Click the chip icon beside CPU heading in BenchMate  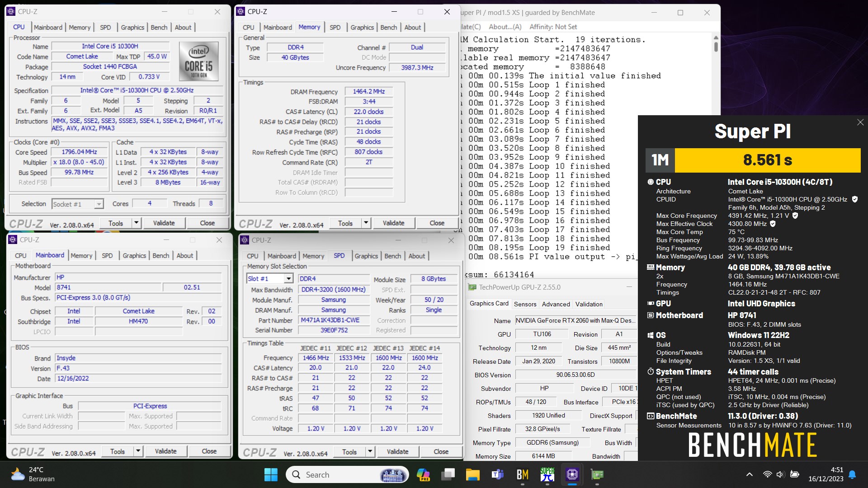(651, 182)
